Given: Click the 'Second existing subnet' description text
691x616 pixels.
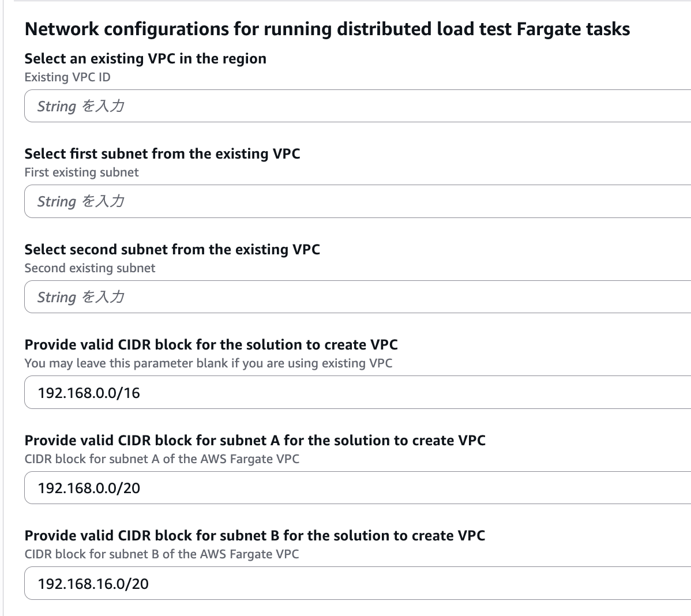Looking at the screenshot, I should (x=90, y=268).
